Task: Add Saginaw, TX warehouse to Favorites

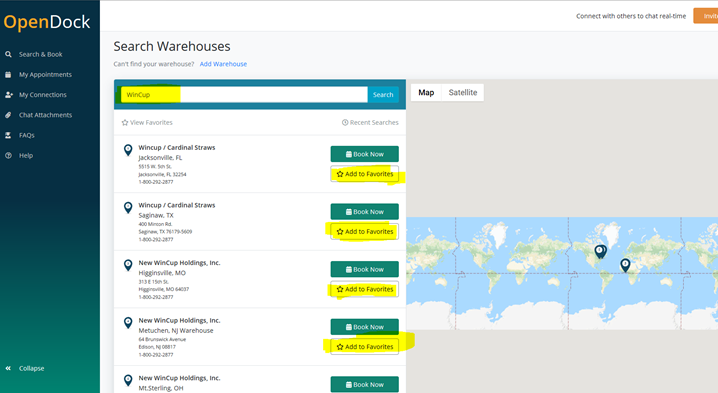Action: (364, 232)
